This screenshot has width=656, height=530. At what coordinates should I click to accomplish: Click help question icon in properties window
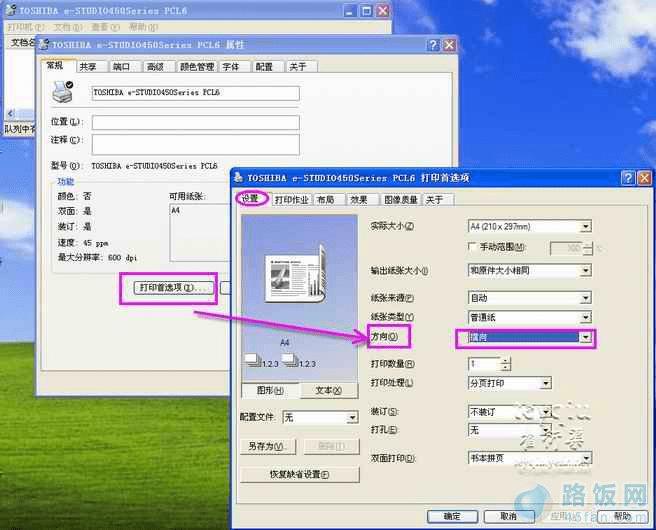(433, 45)
